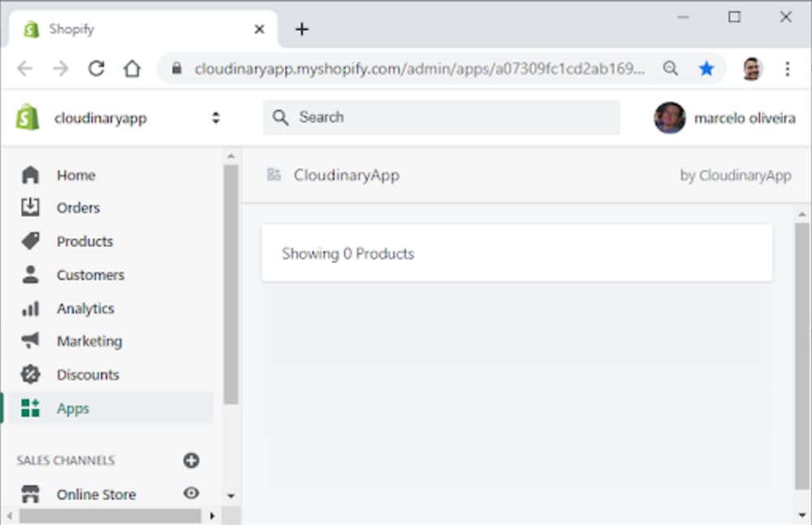Viewport: 812px width, 525px height.
Task: Minimize the browser window
Action: tap(683, 17)
